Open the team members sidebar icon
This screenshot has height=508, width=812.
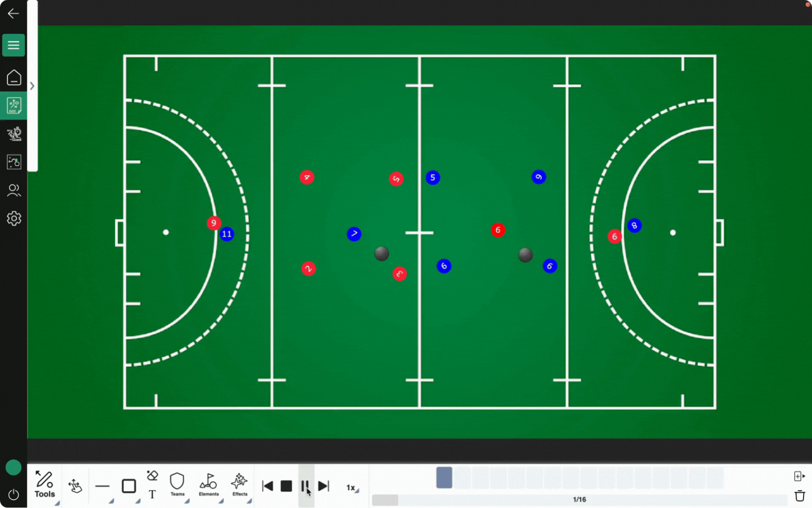[14, 190]
